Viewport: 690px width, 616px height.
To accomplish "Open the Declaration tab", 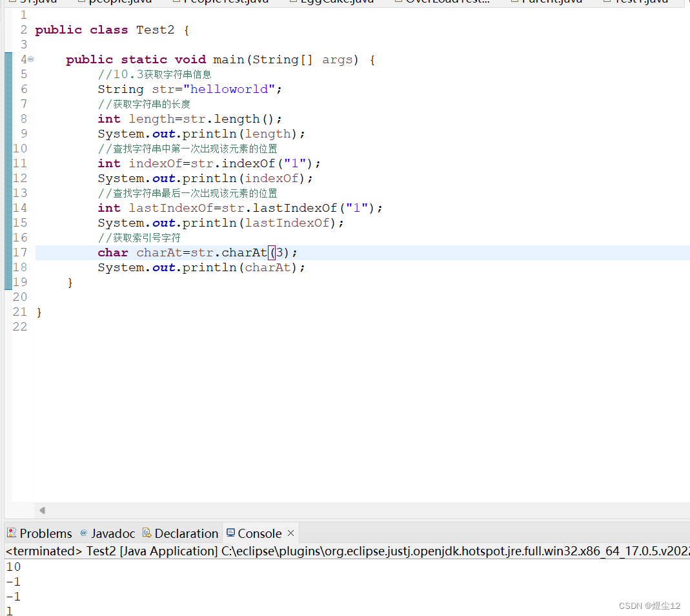I will pyautogui.click(x=186, y=533).
